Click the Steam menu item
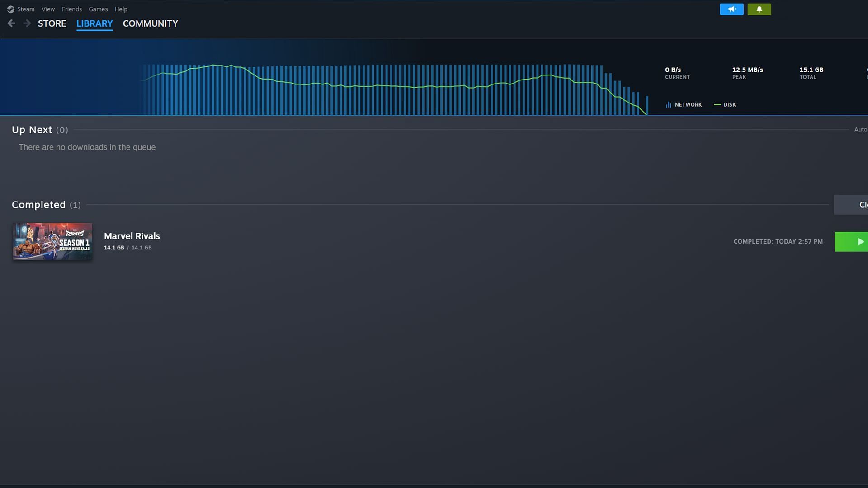Screen dimensions: 868x488 click(x=26, y=9)
